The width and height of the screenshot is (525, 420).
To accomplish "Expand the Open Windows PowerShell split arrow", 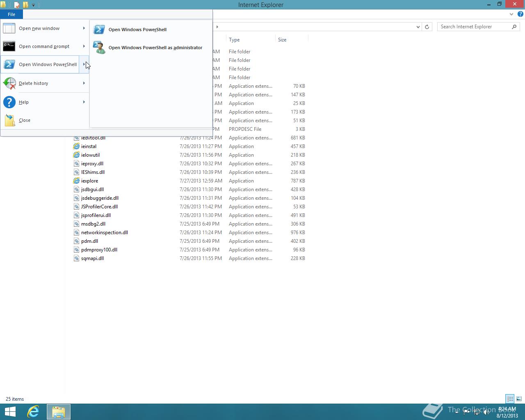I will tap(84, 64).
